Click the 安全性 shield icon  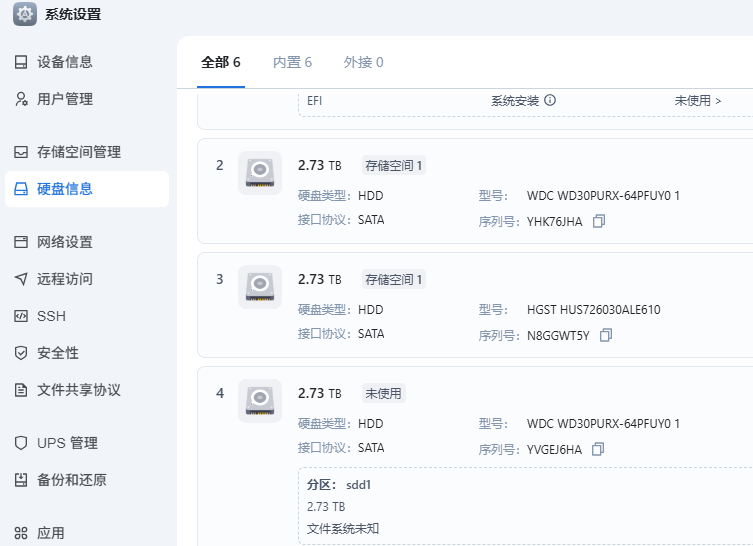pos(21,353)
